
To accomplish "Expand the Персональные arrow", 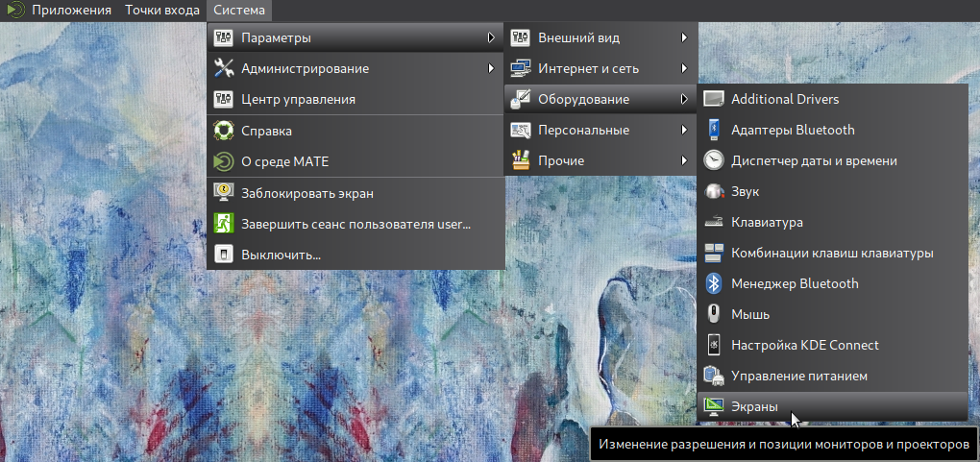I will pos(685,130).
